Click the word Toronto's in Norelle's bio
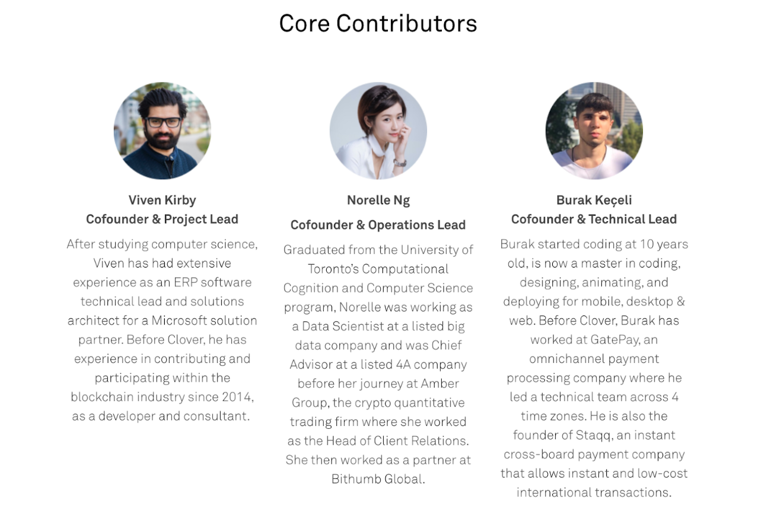The width and height of the screenshot is (771, 532). [x=333, y=269]
